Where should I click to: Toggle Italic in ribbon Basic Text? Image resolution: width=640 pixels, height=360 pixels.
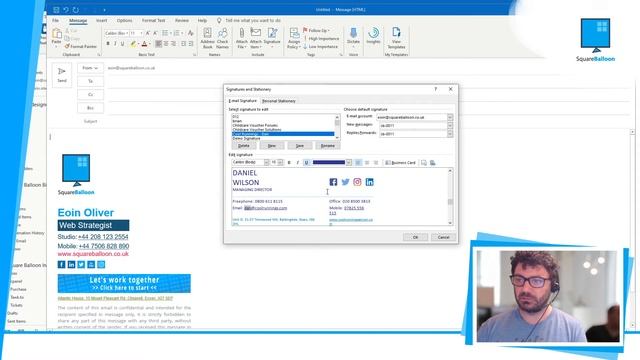[x=115, y=44]
